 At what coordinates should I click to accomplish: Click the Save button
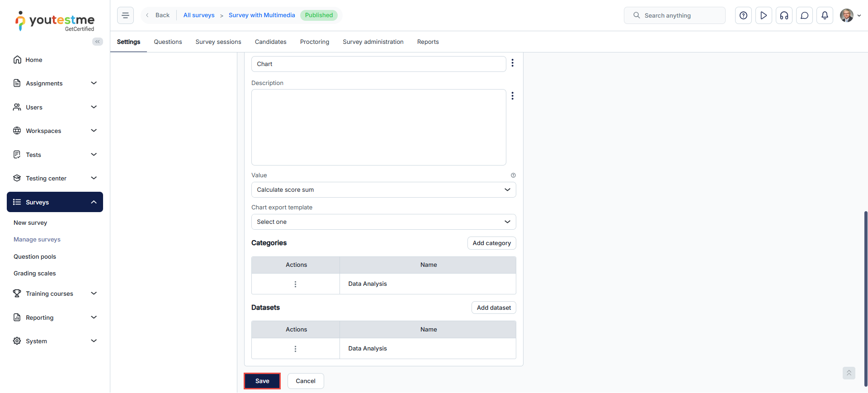pos(262,381)
